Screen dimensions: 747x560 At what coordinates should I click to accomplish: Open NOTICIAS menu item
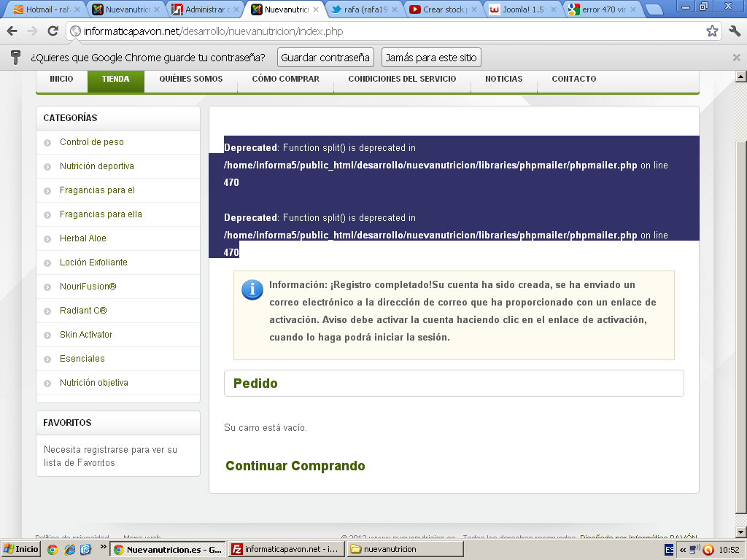504,79
